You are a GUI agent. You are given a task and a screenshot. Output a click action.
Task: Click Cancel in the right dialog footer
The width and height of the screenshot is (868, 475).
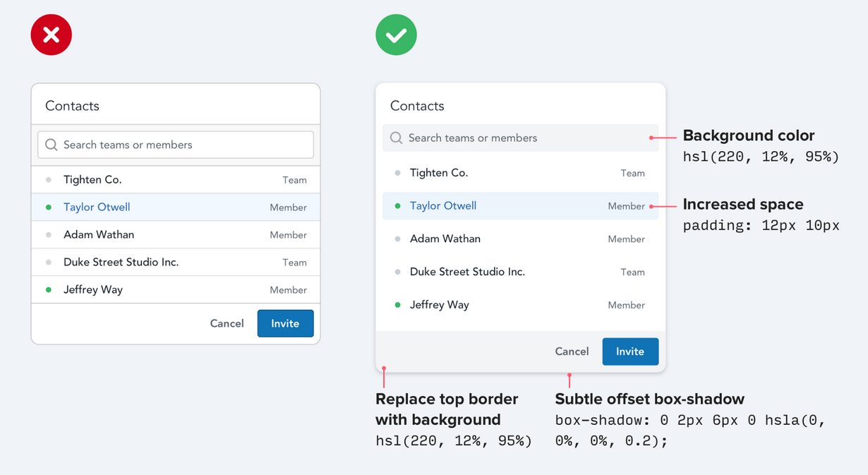[572, 351]
